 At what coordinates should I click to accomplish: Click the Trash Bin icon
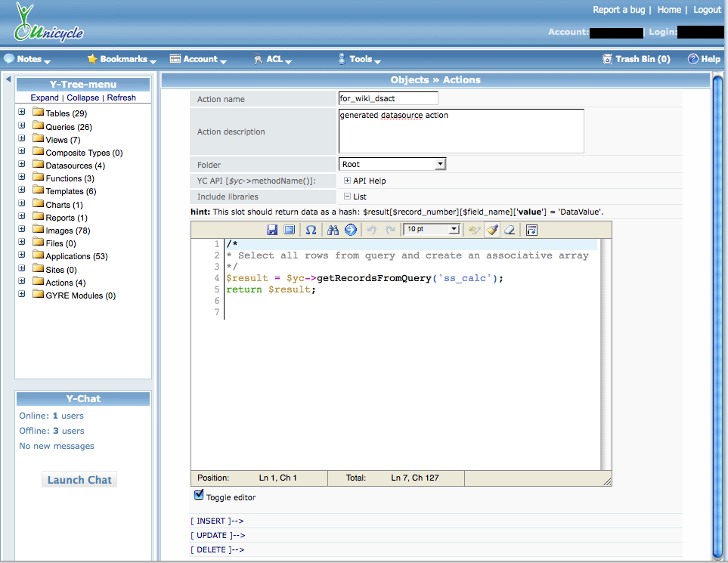[x=607, y=59]
